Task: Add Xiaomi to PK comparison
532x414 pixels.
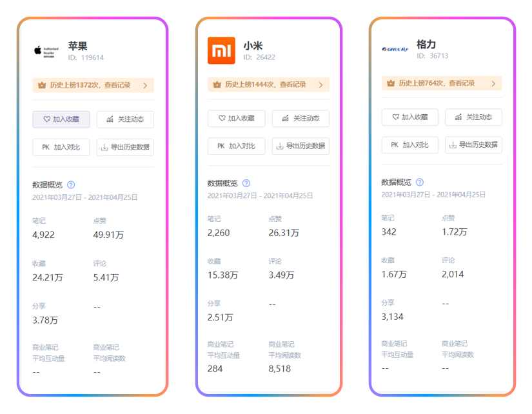Action: [x=236, y=146]
